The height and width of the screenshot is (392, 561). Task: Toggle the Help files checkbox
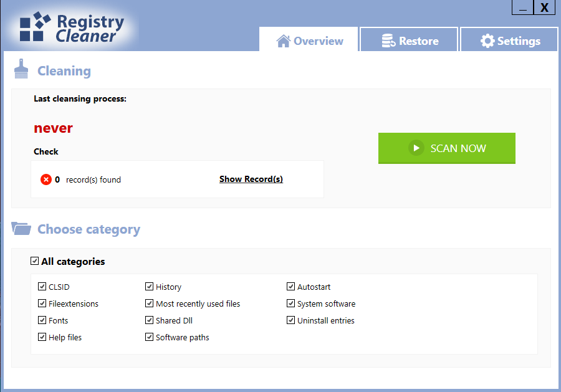42,337
